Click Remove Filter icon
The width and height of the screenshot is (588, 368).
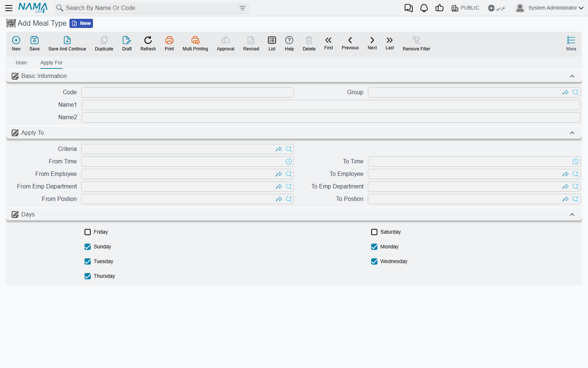pyautogui.click(x=416, y=43)
